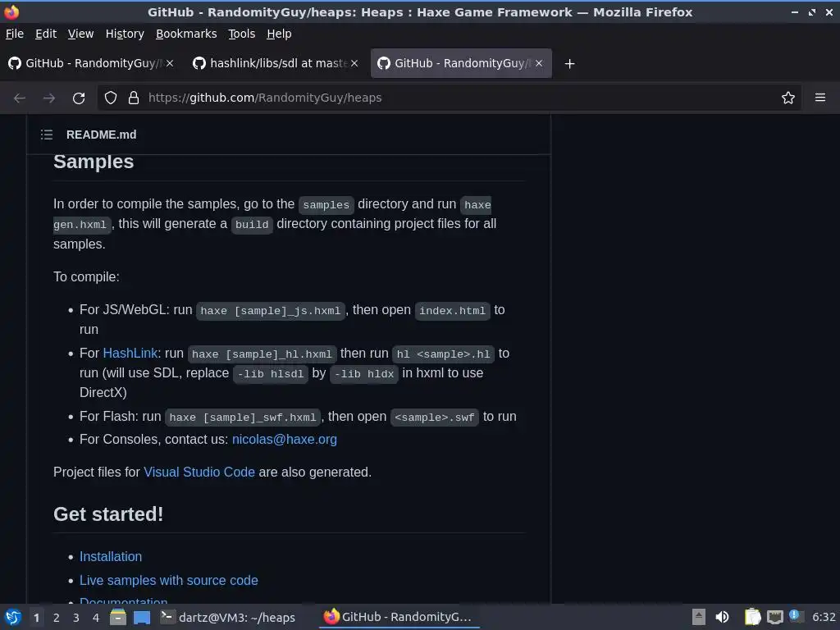The height and width of the screenshot is (630, 840).
Task: Switch to workspace 1 in pager
Action: coord(36,618)
